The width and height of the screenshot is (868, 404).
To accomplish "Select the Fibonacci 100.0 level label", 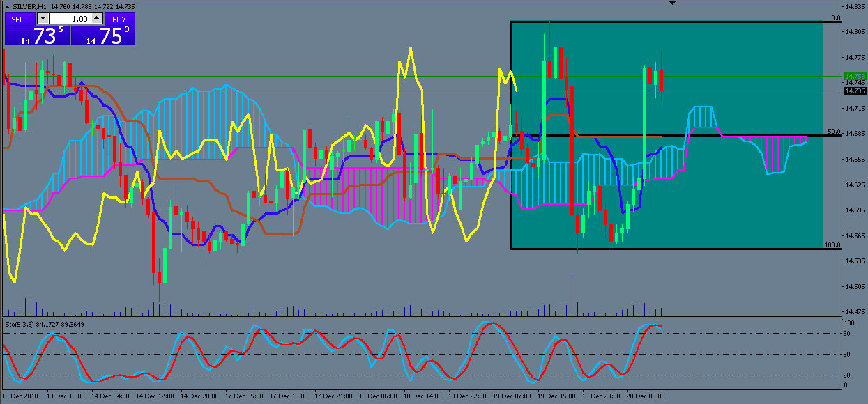I will pyautogui.click(x=832, y=245).
